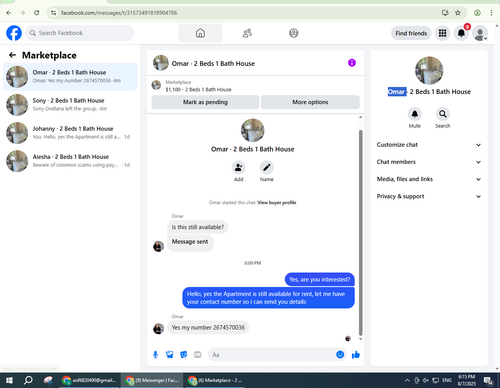Image resolution: width=500 pixels, height=388 pixels.
Task: Click the choose sticker icon
Action: coord(184,355)
